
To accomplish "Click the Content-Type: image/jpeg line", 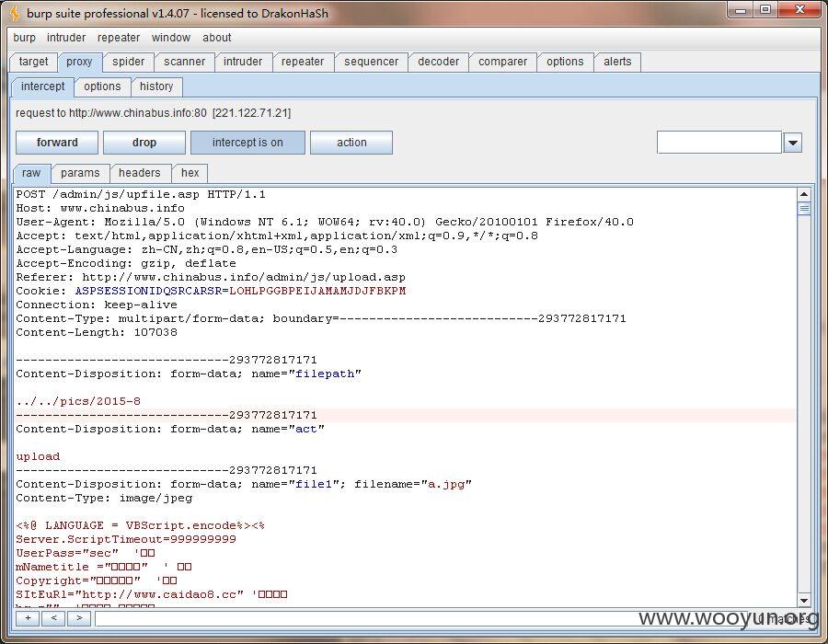I will tap(104, 498).
